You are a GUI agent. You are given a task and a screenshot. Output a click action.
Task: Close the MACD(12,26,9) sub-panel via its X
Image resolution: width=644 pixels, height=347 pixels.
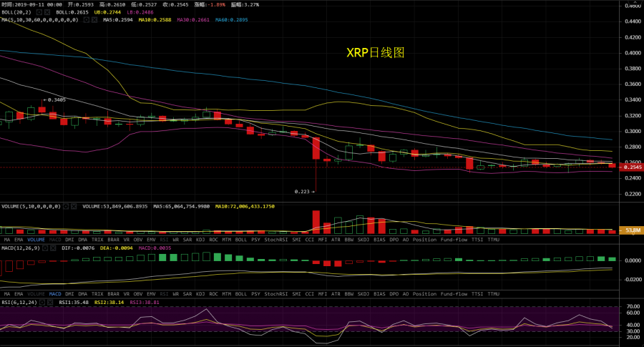[54, 248]
